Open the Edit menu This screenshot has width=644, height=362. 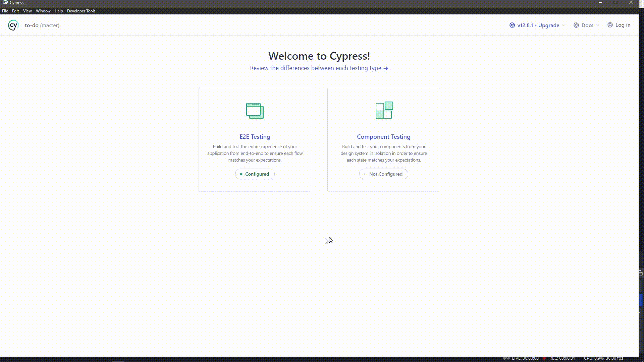click(x=15, y=11)
